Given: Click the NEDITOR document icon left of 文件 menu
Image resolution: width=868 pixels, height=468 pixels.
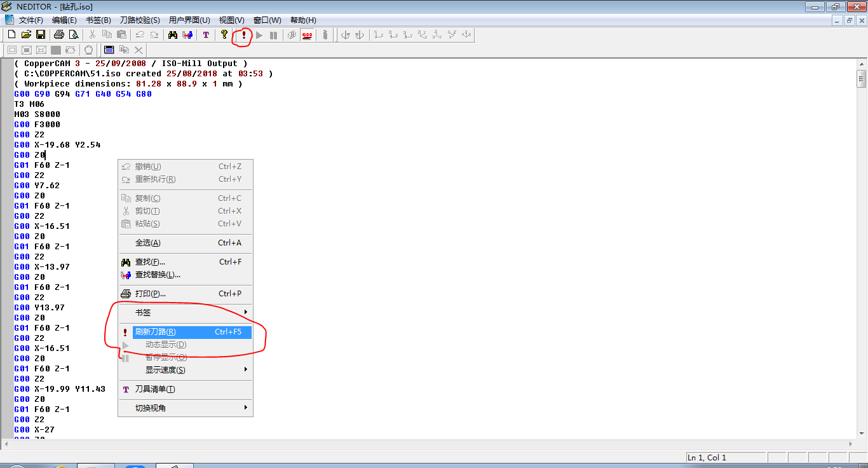Looking at the screenshot, I should pyautogui.click(x=9, y=20).
